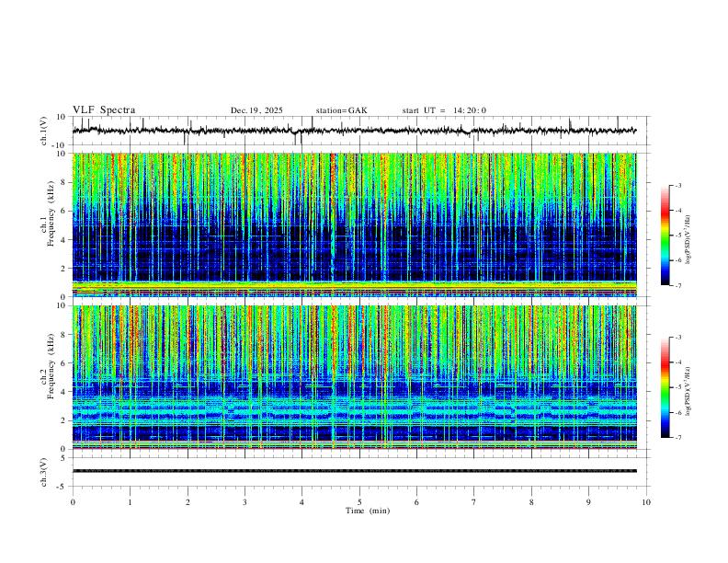The image size is (728, 563).
Task: Click the "6" kHz tick on ch.2 spectrogram
Action: [x=63, y=363]
